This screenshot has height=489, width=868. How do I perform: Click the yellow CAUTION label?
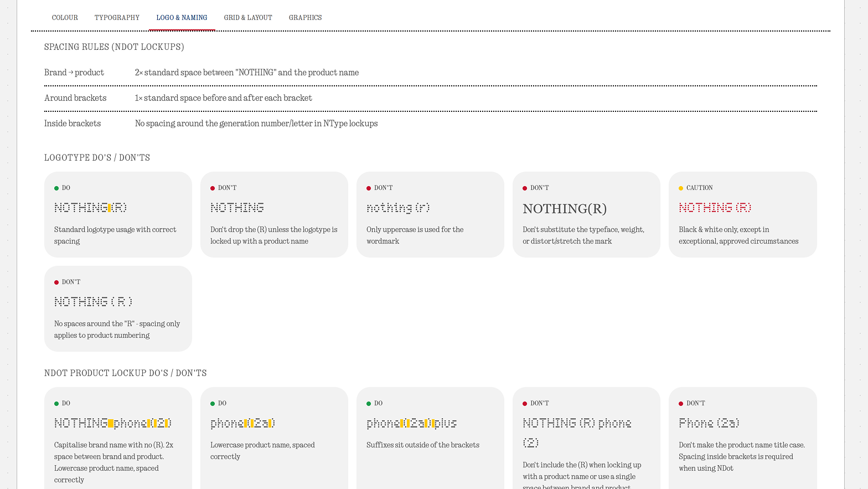click(699, 188)
